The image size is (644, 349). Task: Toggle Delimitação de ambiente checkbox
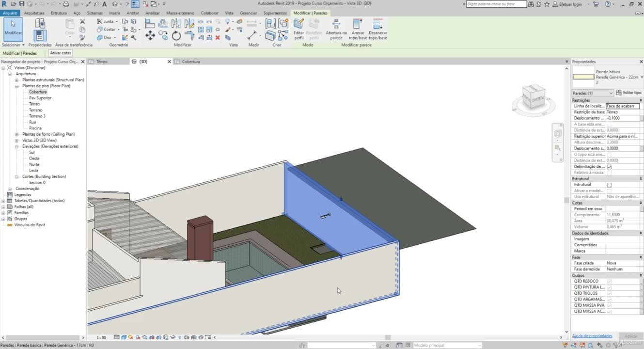609,167
